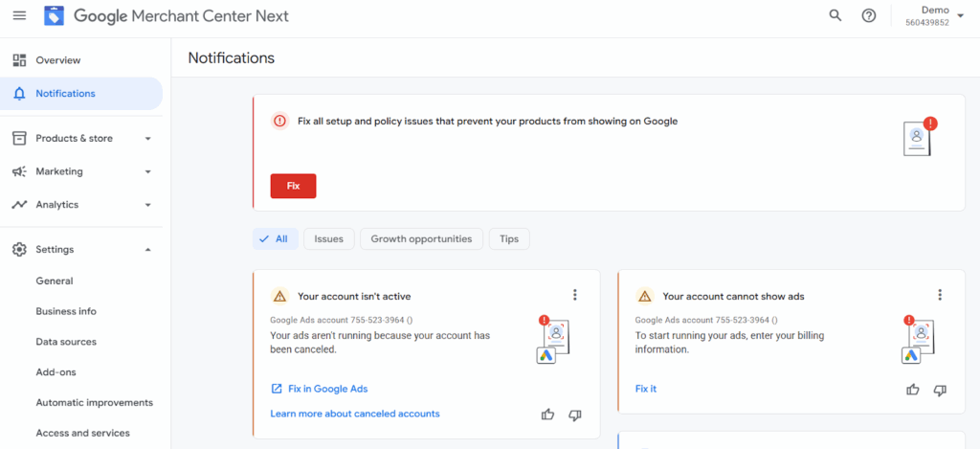Viewport: 980px width, 449px height.
Task: Open Add-ons settings
Action: click(x=56, y=372)
